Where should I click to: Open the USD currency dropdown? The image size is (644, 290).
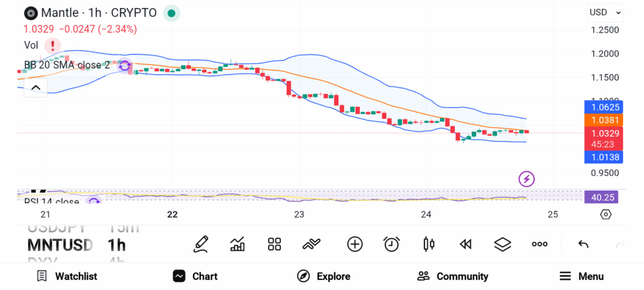pos(605,12)
